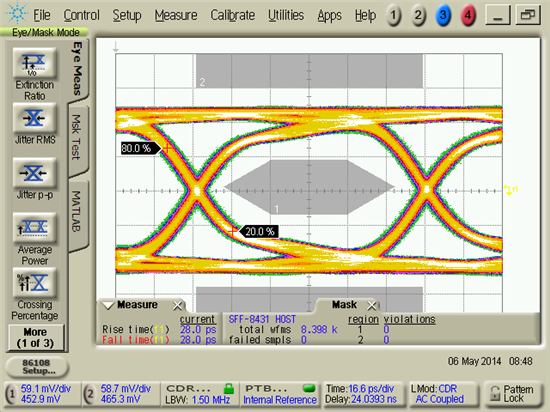
Task: Open the File menu
Action: 42,15
